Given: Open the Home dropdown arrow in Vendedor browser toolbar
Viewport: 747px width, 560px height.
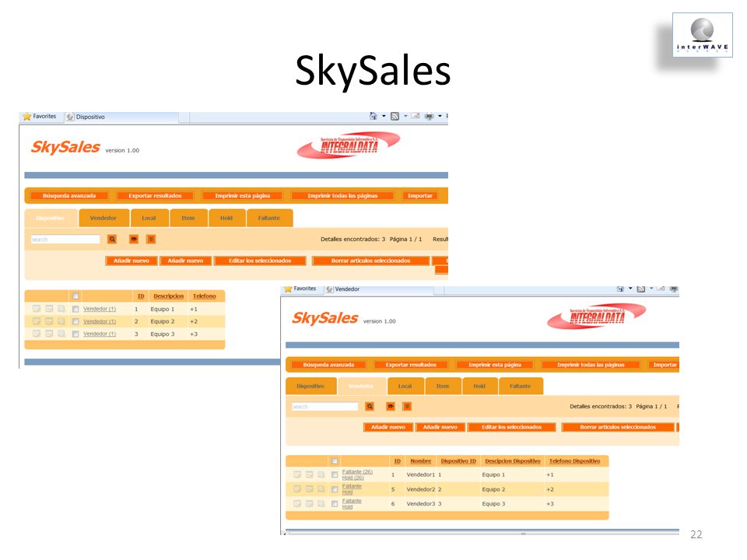Looking at the screenshot, I should pos(630,289).
